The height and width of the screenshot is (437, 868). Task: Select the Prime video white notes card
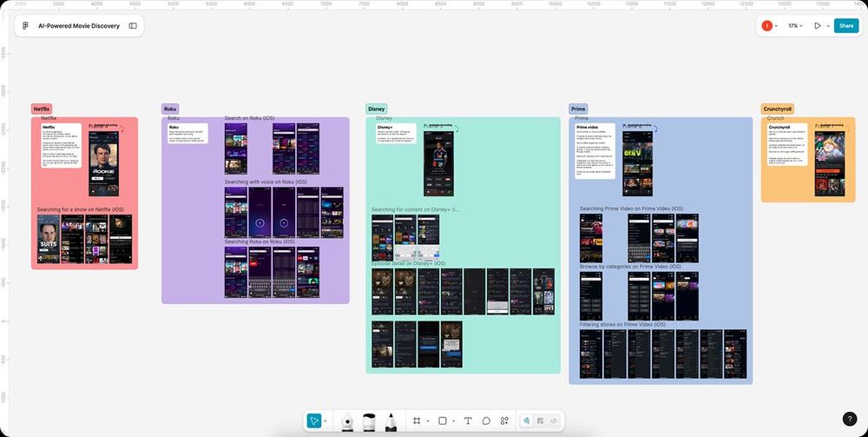pyautogui.click(x=595, y=151)
